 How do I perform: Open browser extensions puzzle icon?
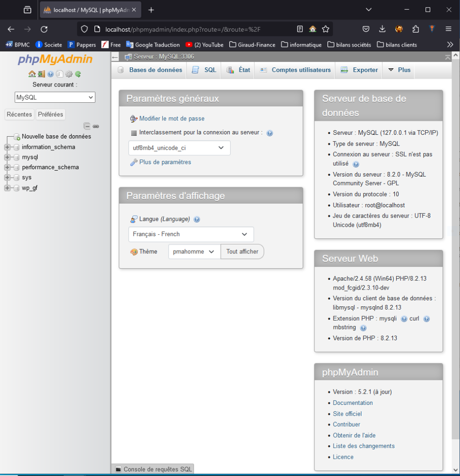click(415, 29)
